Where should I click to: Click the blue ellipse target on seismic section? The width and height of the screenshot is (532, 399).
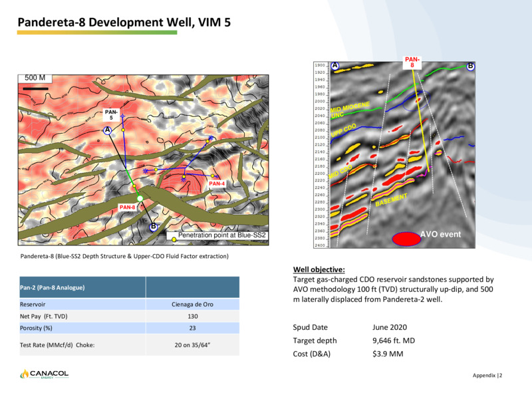(417, 101)
